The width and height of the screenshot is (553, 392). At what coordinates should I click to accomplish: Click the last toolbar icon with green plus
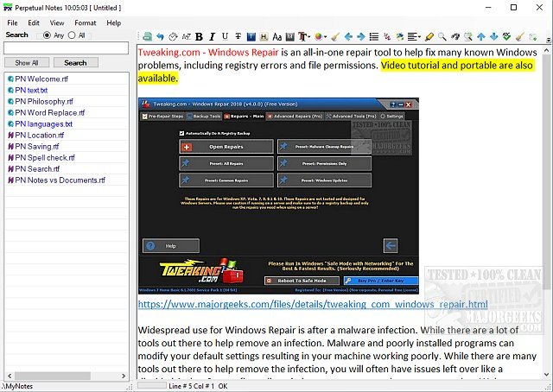pyautogui.click(x=533, y=36)
